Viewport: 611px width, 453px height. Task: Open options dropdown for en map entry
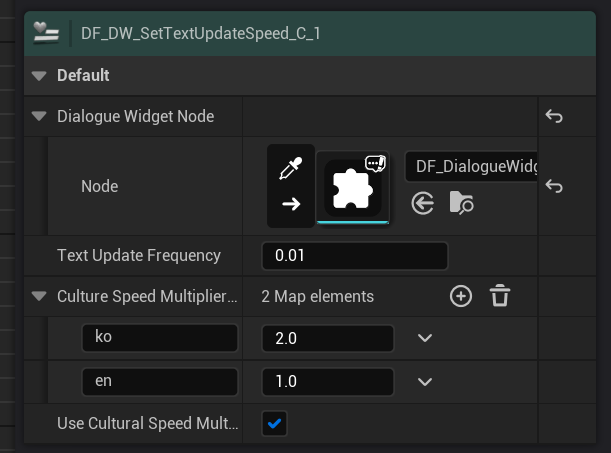pyautogui.click(x=425, y=381)
